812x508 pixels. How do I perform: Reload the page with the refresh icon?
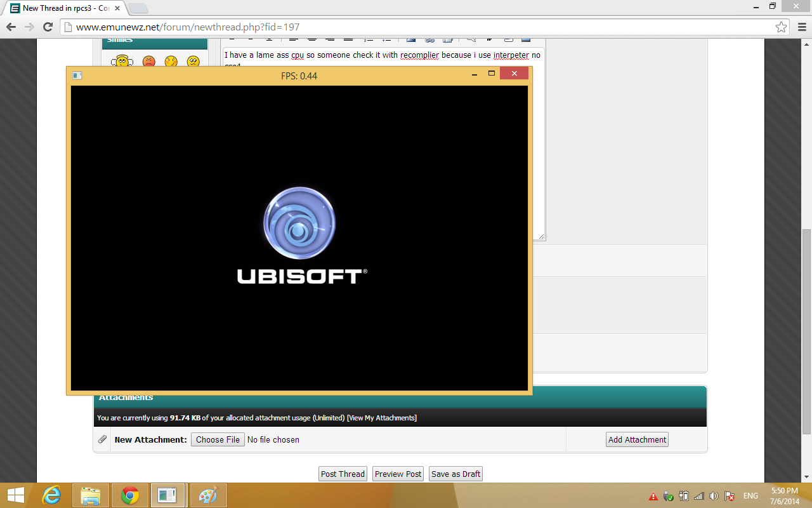48,27
